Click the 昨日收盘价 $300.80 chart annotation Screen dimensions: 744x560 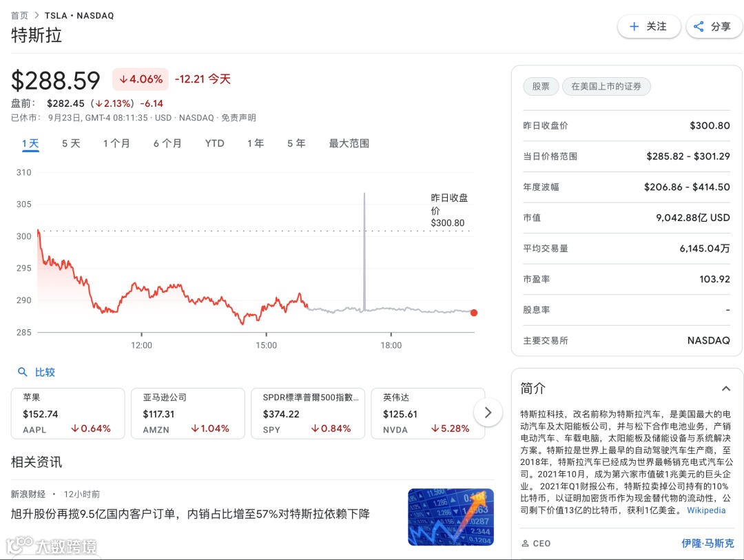449,210
